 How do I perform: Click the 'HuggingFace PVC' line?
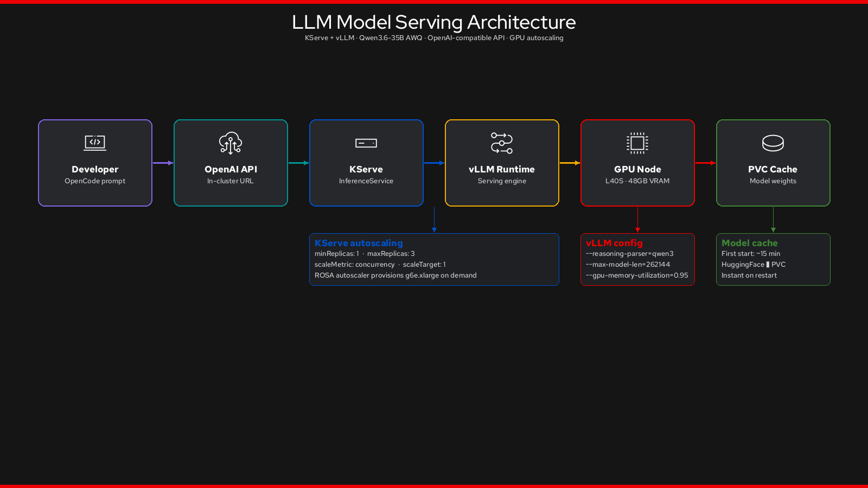(x=754, y=265)
